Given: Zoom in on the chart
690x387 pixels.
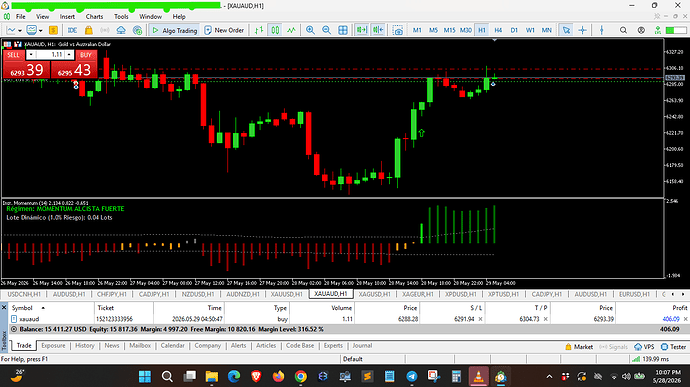Looking at the screenshot, I should coord(310,30).
